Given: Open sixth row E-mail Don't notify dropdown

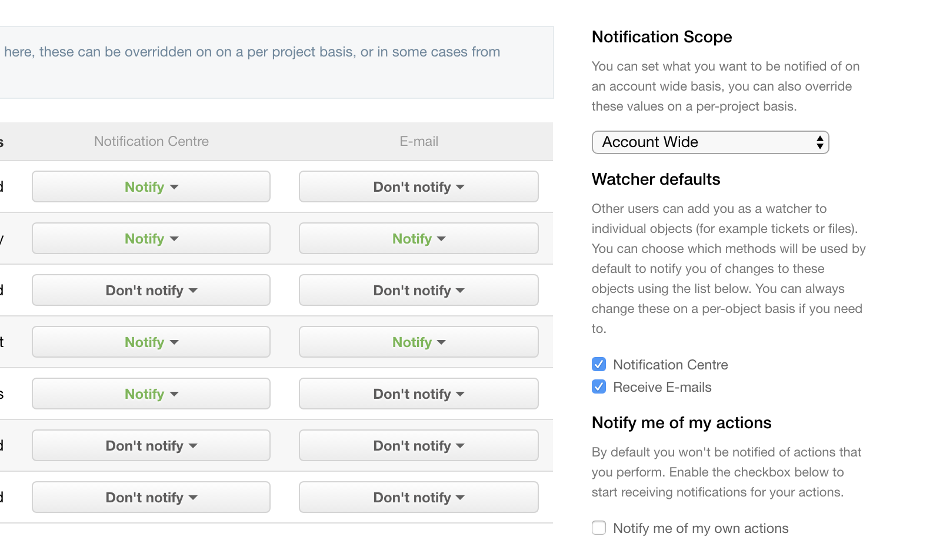Looking at the screenshot, I should click(418, 446).
